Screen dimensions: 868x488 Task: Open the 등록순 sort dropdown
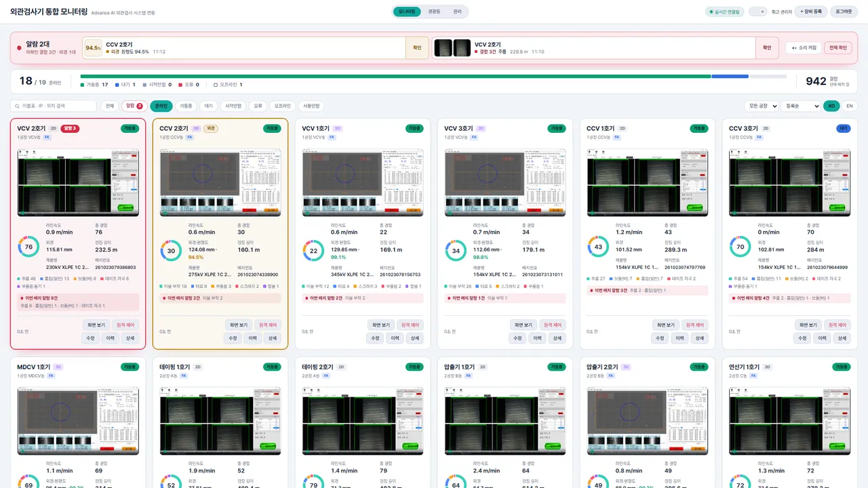pyautogui.click(x=800, y=106)
